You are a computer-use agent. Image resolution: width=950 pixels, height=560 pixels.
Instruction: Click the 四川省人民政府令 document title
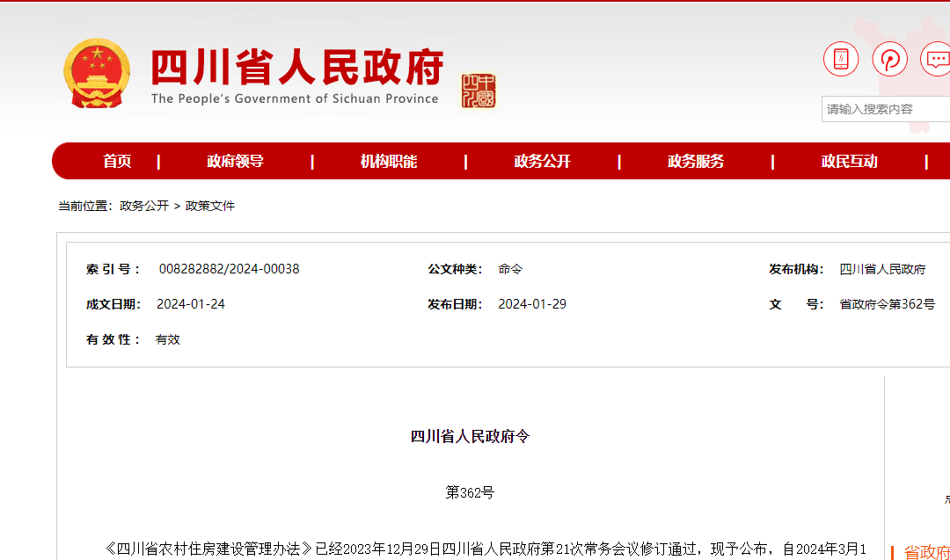470,436
